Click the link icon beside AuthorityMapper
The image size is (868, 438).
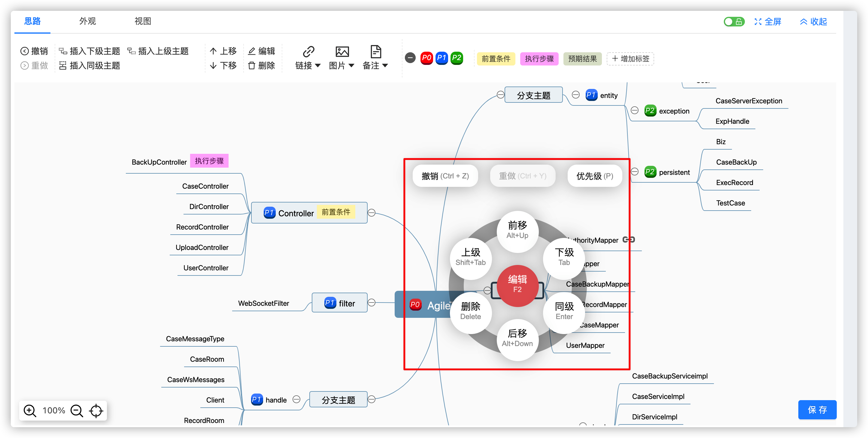[x=628, y=239]
